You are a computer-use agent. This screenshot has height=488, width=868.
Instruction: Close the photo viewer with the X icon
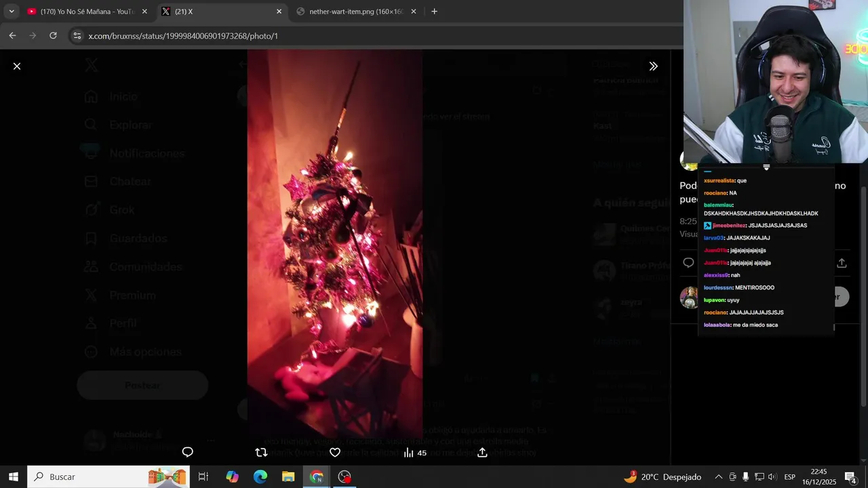click(17, 66)
